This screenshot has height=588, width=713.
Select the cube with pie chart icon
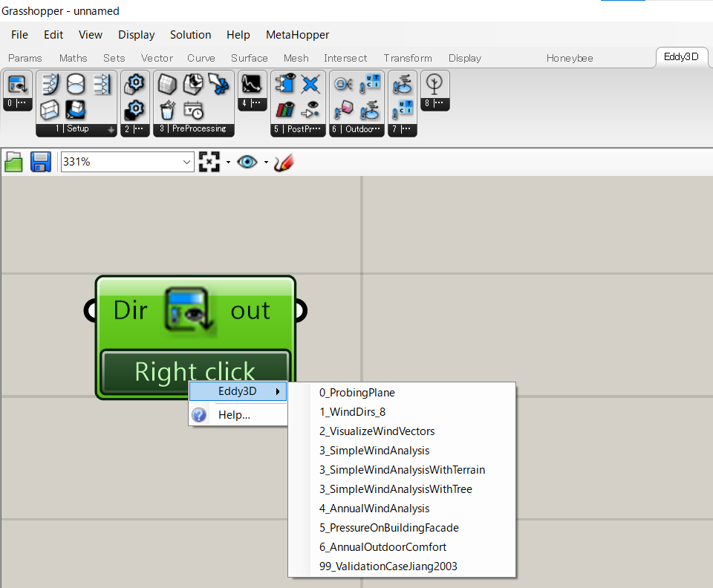[x=193, y=84]
